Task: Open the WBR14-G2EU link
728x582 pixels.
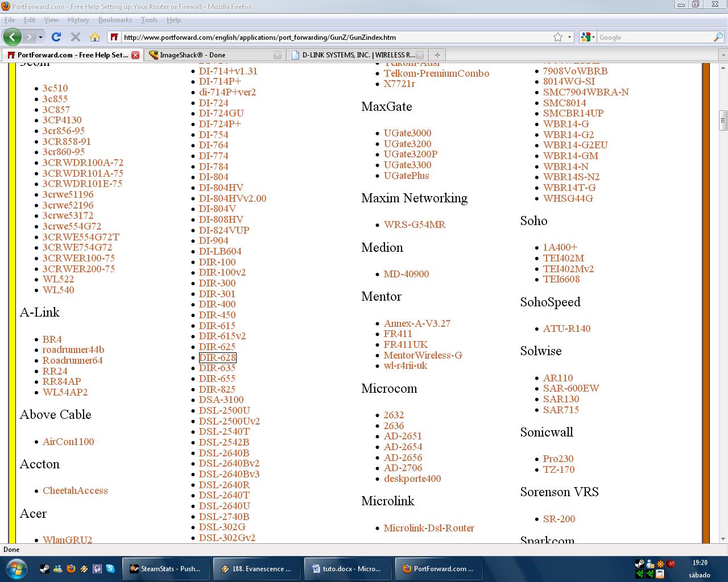Action: click(576, 145)
